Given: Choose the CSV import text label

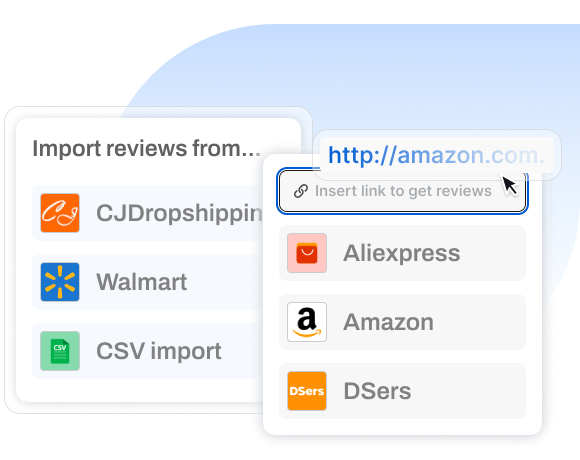Looking at the screenshot, I should [x=159, y=351].
